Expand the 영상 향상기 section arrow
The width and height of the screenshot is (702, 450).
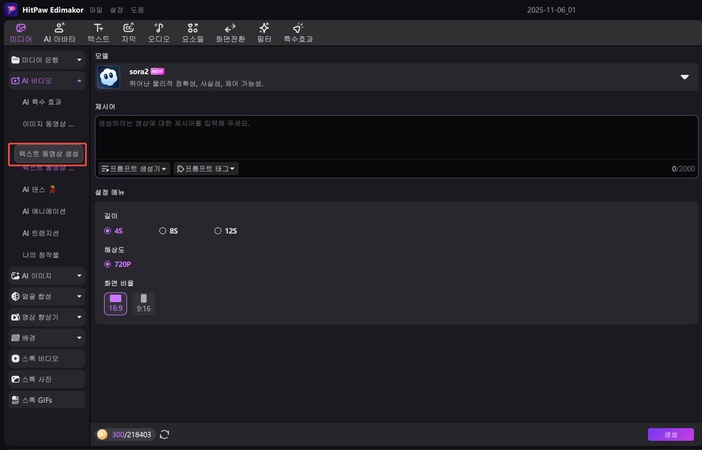79,317
